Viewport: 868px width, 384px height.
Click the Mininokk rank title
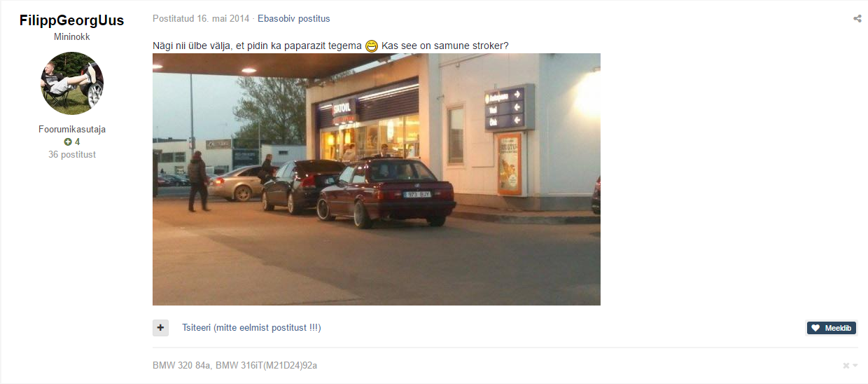point(72,37)
